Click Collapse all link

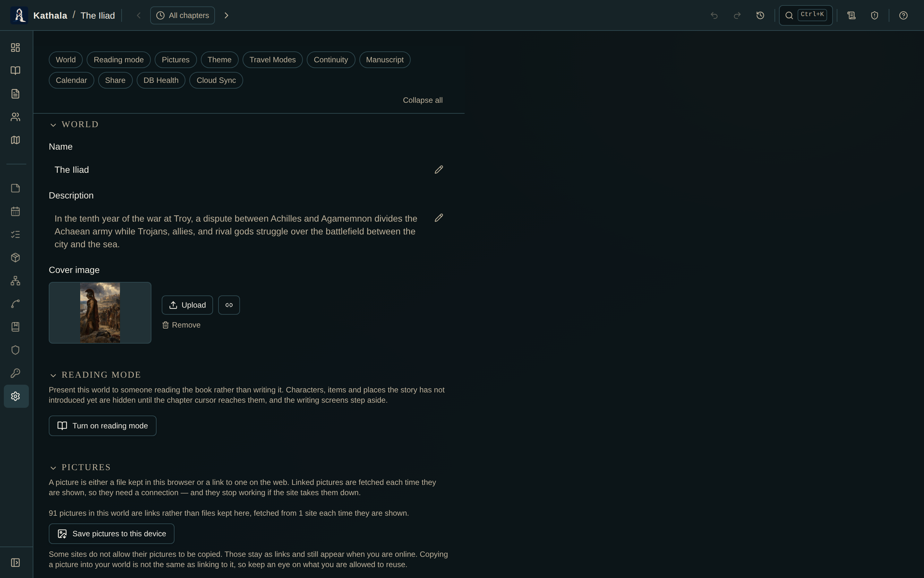(x=423, y=100)
